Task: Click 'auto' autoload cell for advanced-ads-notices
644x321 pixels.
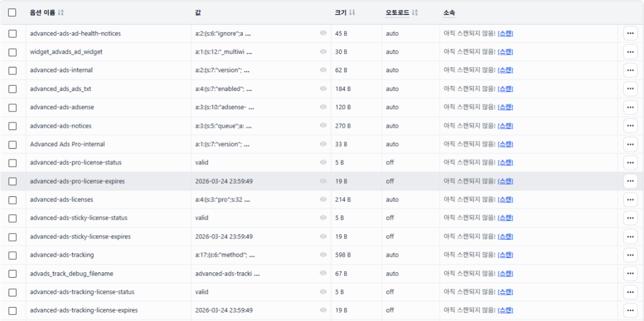Action: coord(392,126)
